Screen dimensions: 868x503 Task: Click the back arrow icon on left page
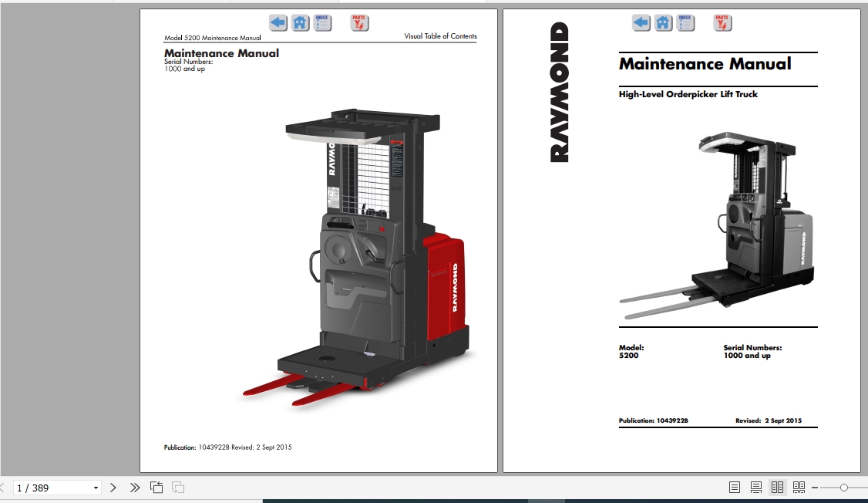tap(278, 22)
